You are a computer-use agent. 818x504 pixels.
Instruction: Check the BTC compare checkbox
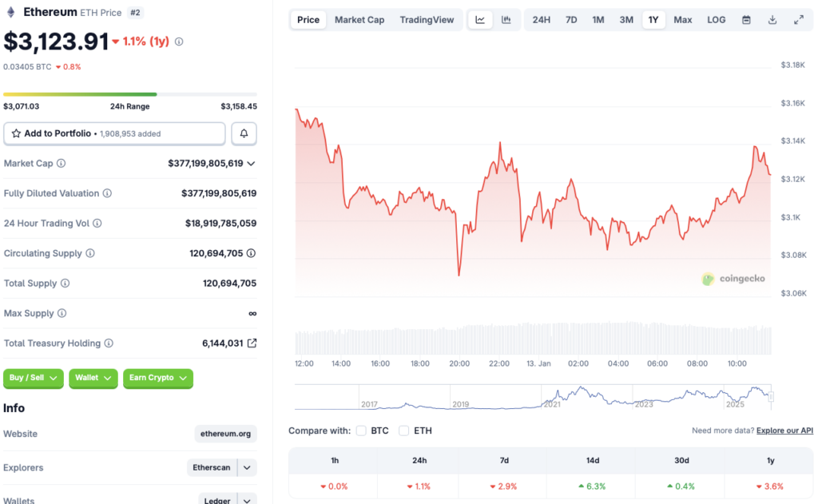(x=361, y=431)
